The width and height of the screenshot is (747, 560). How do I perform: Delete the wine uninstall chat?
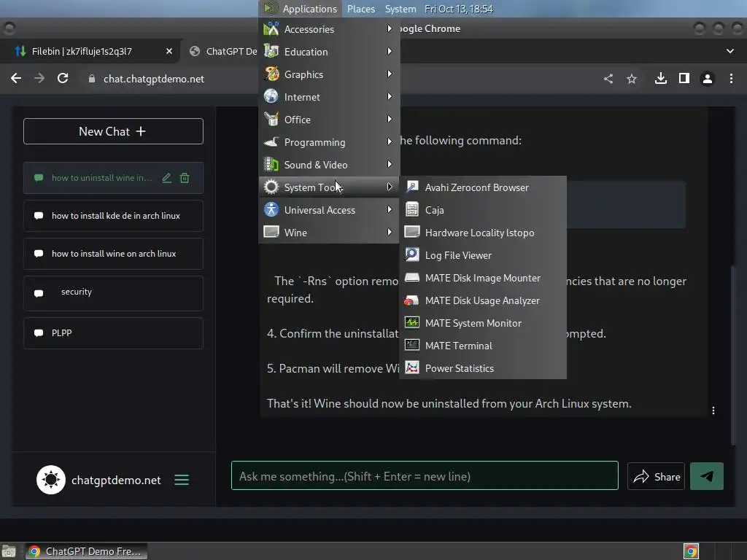pyautogui.click(x=185, y=178)
